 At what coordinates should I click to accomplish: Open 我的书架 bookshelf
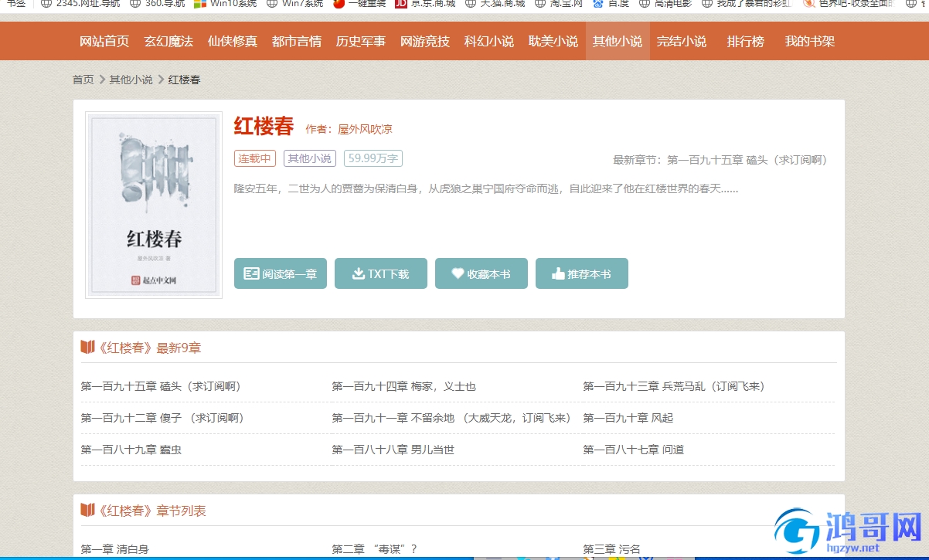coord(810,41)
